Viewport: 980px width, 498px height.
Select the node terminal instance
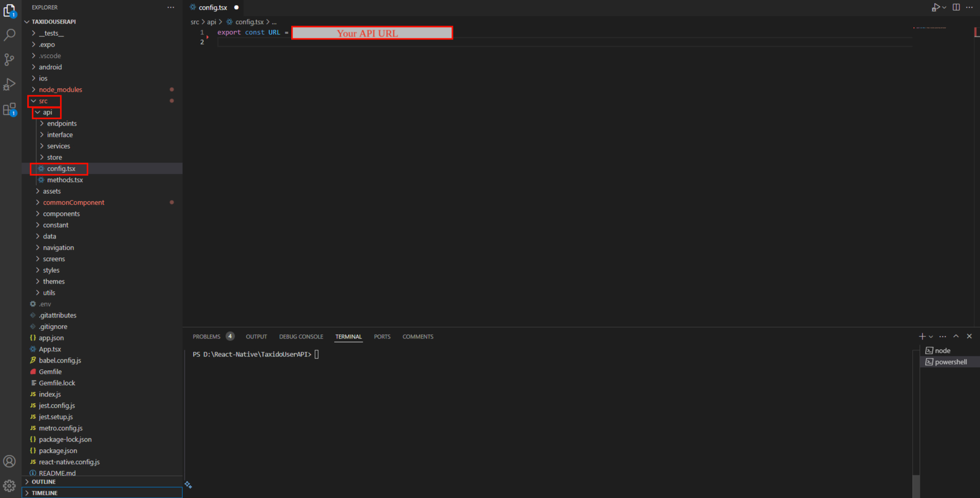[942, 351]
